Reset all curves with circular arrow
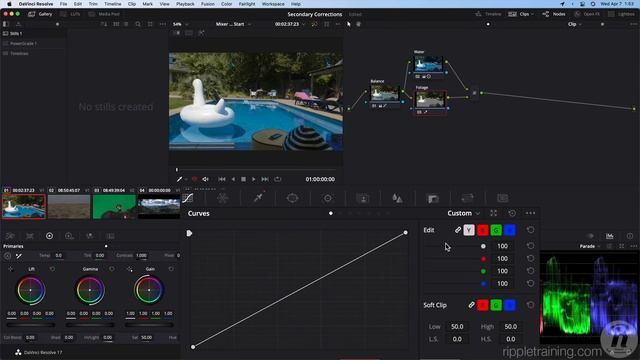 click(x=512, y=213)
